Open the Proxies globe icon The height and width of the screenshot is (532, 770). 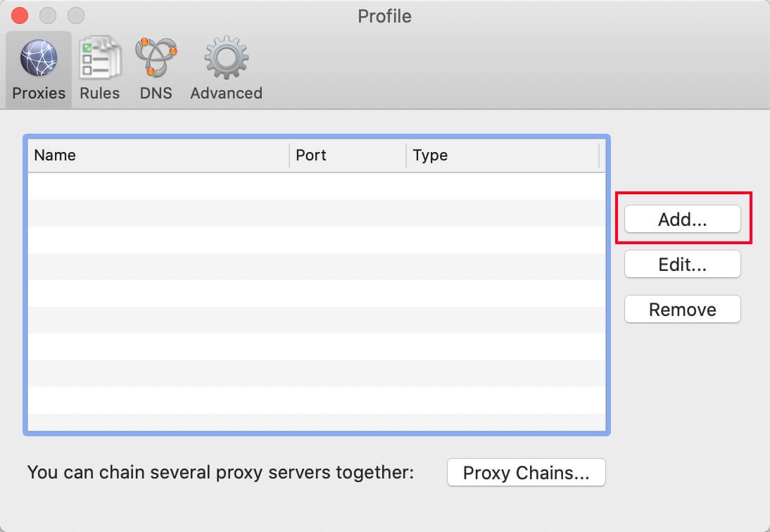(x=39, y=58)
